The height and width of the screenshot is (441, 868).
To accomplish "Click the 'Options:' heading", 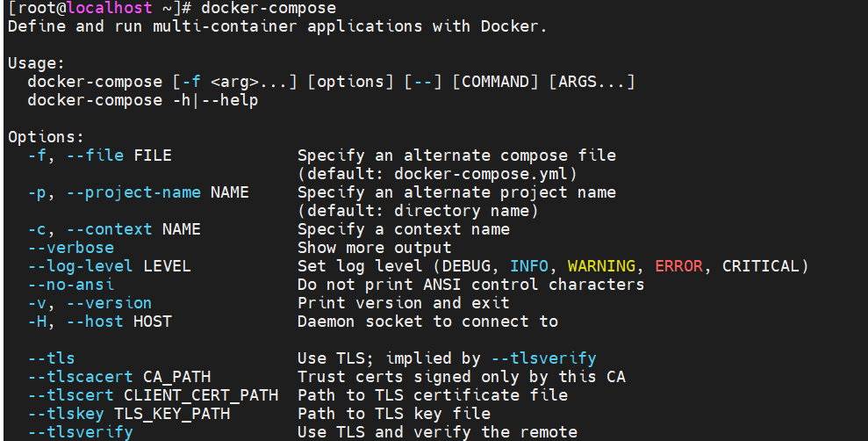I will click(46, 137).
